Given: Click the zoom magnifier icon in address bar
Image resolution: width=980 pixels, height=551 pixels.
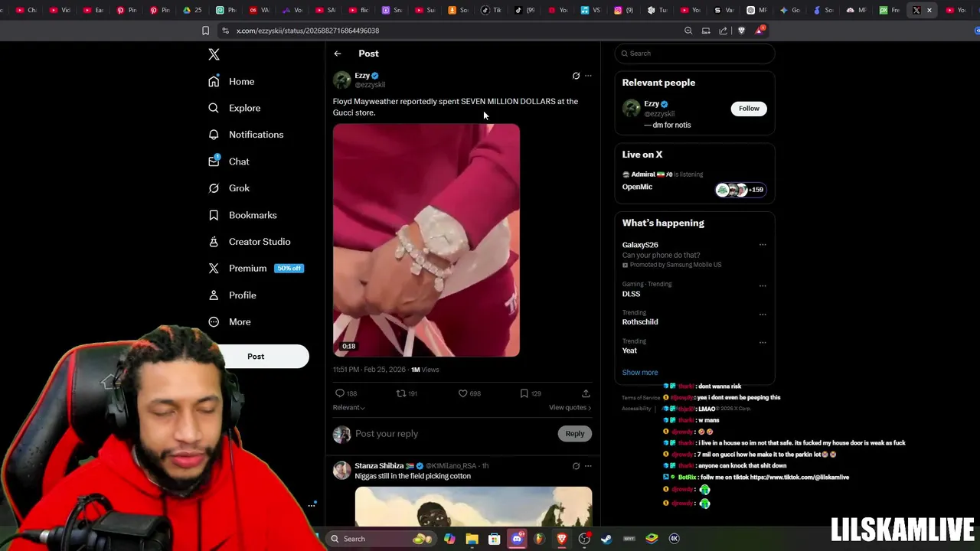Looking at the screenshot, I should tap(688, 31).
